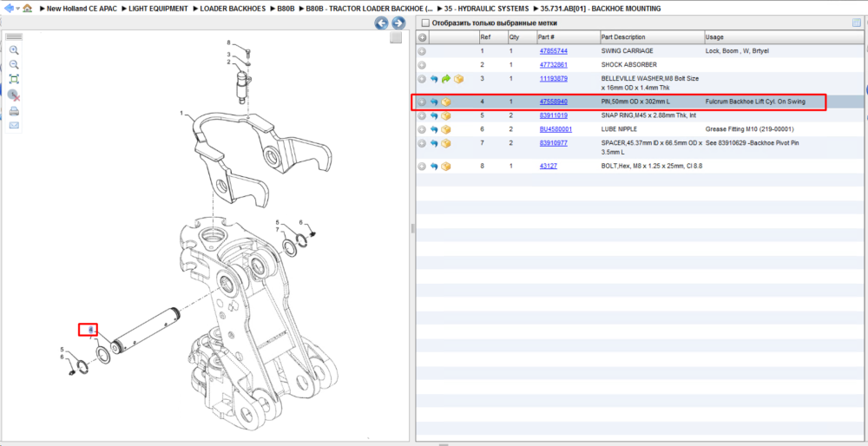Click blue arrow icon on BELLEVILLE WASHER row
Screen dimensions: 868x446
click(x=434, y=79)
